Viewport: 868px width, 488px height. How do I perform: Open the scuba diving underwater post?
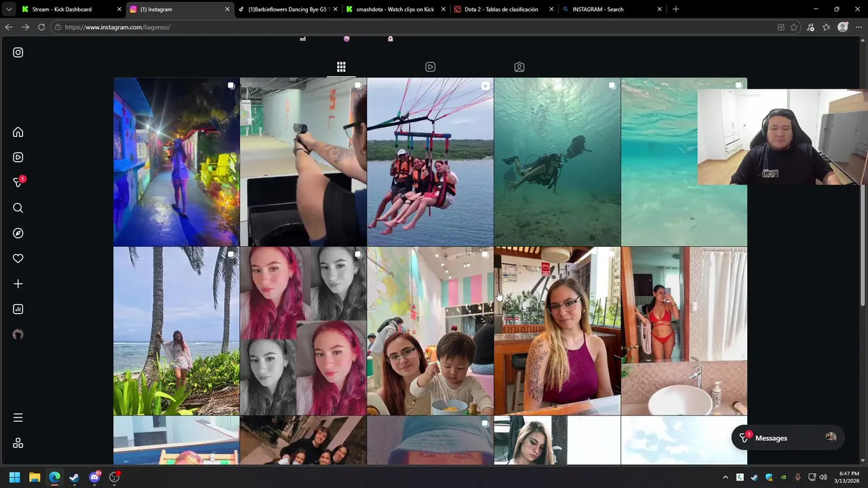pos(557,161)
